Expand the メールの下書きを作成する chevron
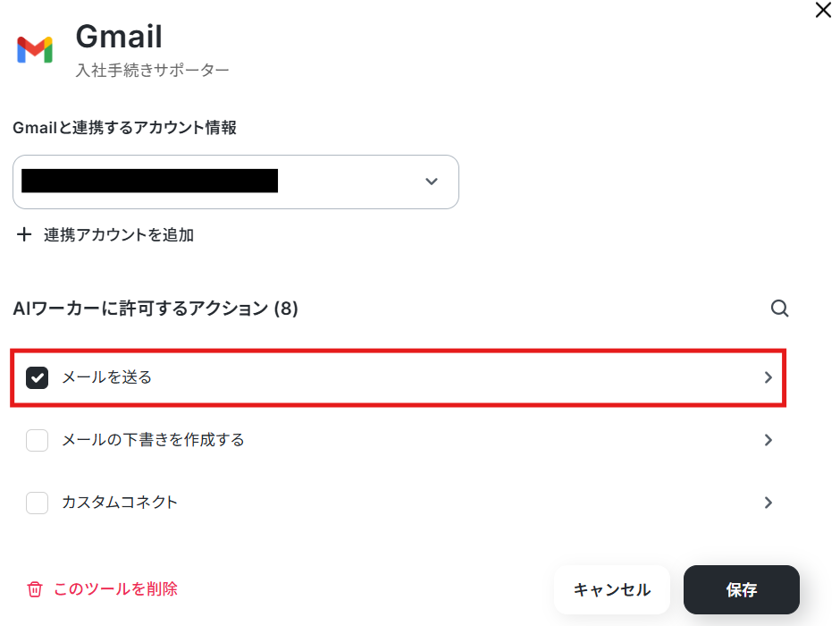The image size is (840, 626). (769, 441)
